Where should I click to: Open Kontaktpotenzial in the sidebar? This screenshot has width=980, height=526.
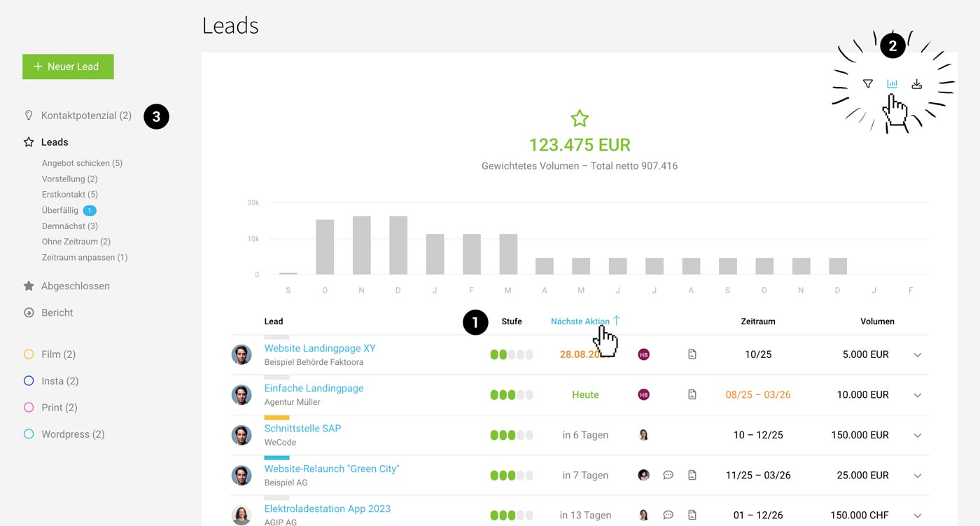[85, 116]
